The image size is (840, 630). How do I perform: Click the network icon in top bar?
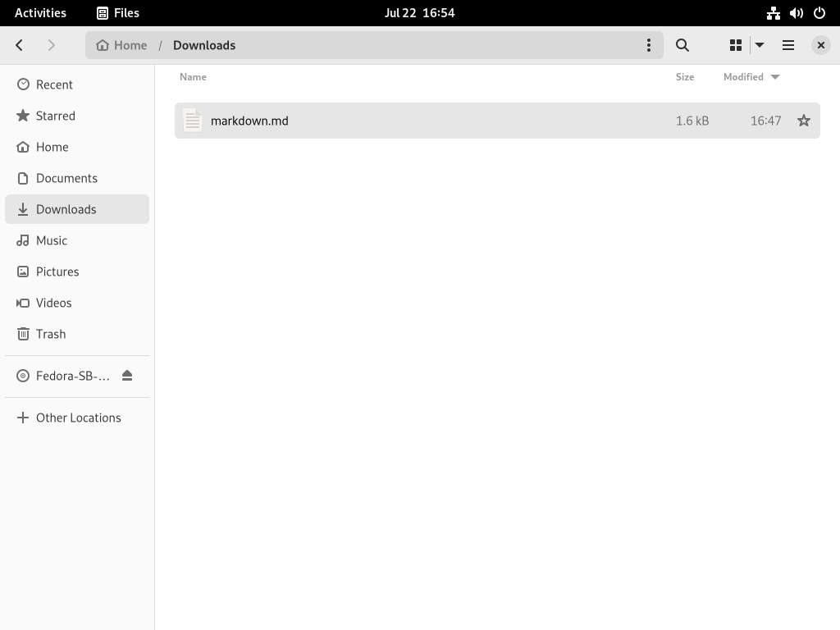773,13
